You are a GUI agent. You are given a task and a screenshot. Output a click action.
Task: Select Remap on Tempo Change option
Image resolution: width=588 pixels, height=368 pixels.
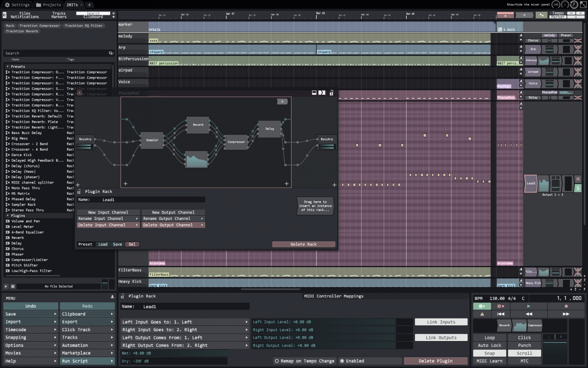tap(305, 361)
